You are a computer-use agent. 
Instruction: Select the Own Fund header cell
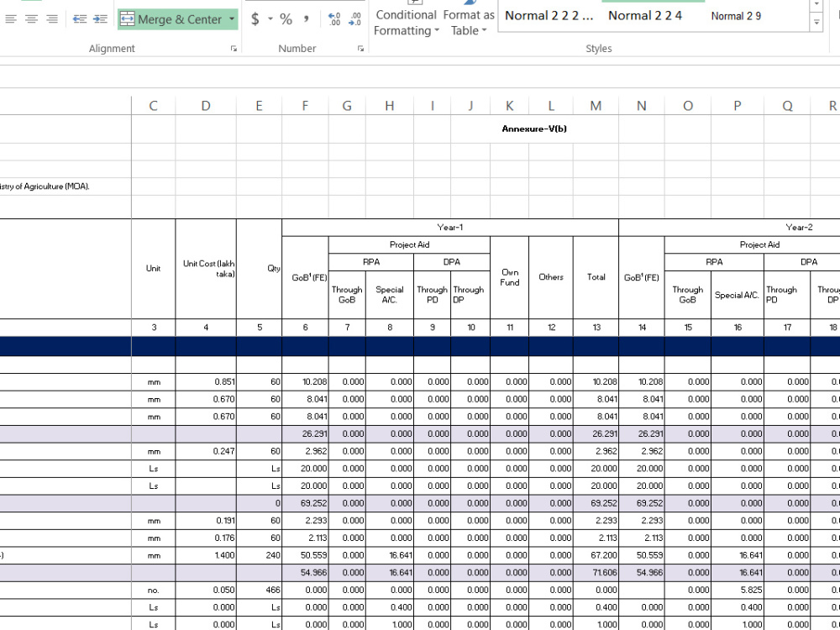tap(510, 277)
